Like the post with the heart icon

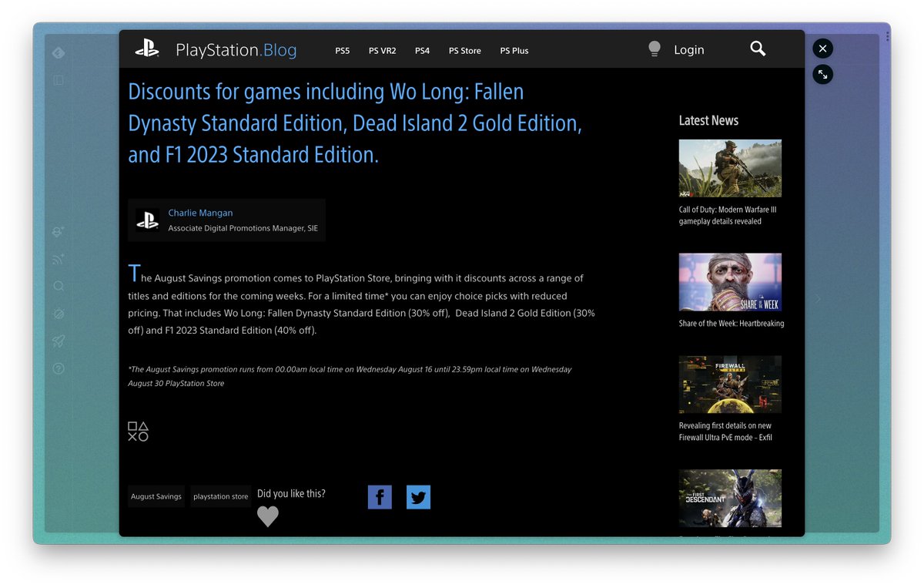(x=268, y=516)
